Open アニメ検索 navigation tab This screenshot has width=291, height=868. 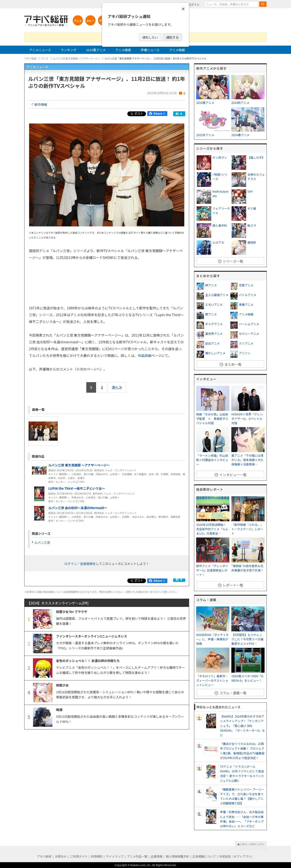[x=123, y=50]
